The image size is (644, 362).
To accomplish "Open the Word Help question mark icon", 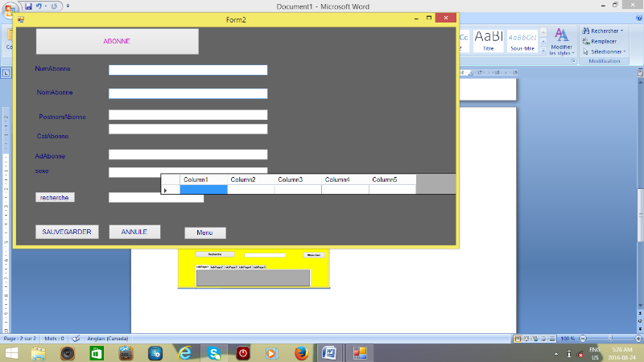I will (639, 18).
